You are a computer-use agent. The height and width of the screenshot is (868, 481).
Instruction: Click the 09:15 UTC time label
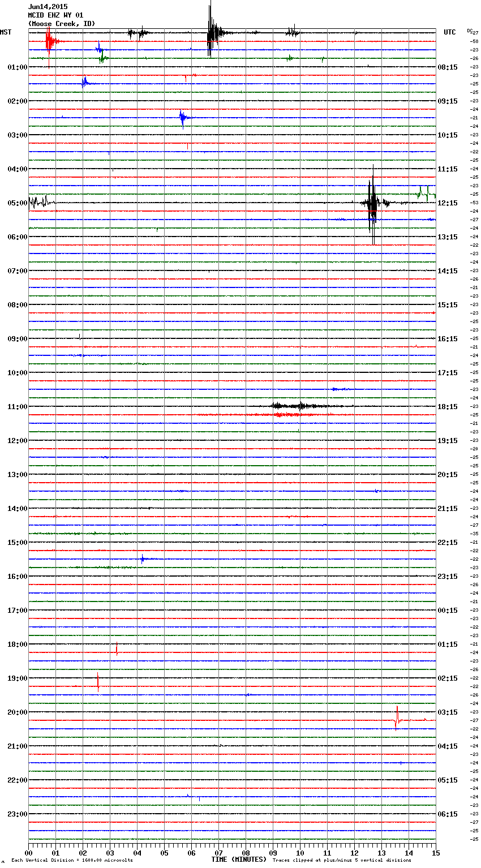pyautogui.click(x=448, y=101)
